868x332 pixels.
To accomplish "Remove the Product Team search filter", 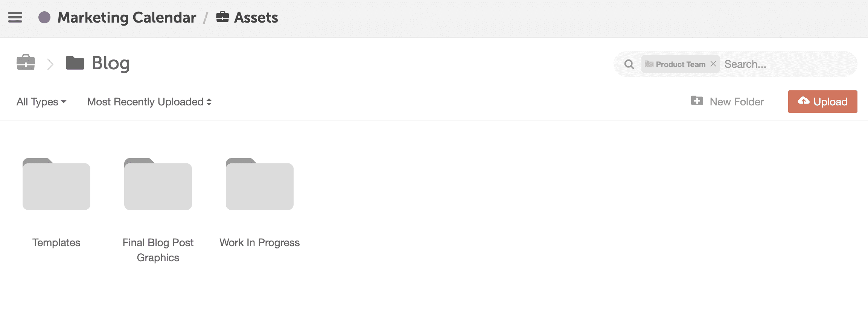I will tap(713, 64).
